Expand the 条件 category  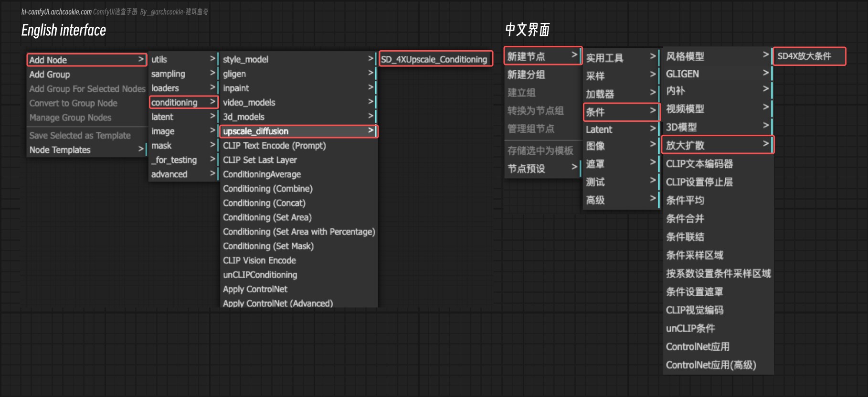point(621,112)
